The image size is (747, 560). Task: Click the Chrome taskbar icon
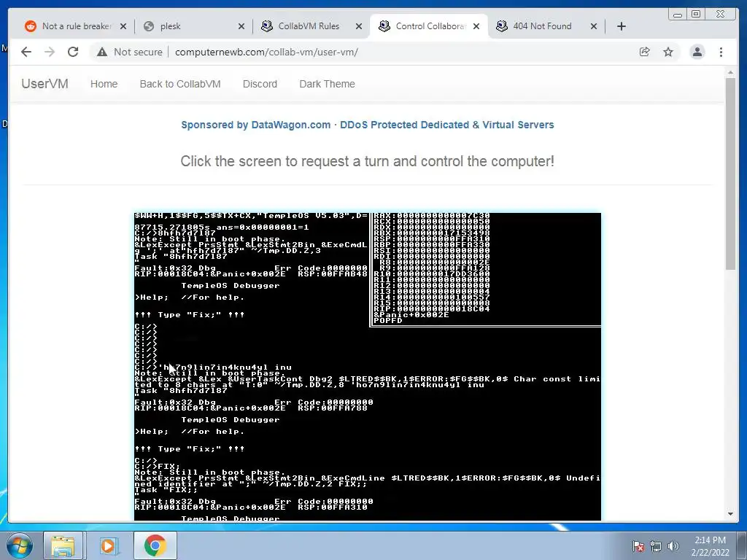pos(155,545)
